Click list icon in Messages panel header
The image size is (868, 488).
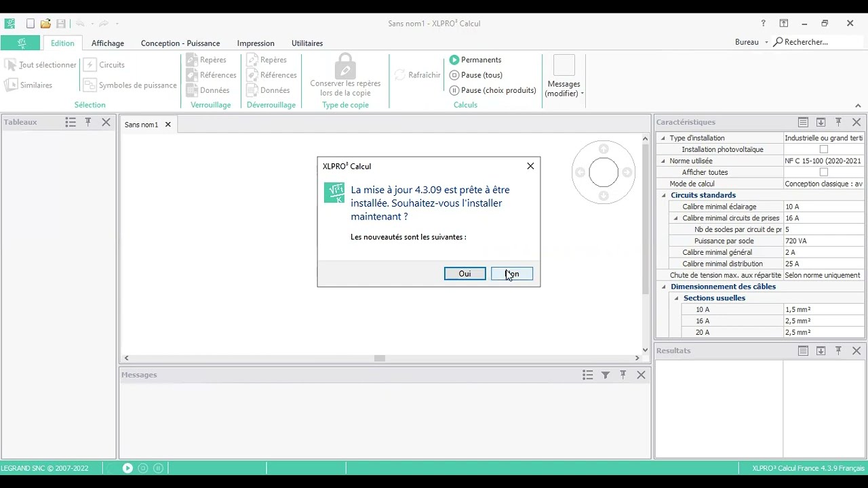coord(587,375)
